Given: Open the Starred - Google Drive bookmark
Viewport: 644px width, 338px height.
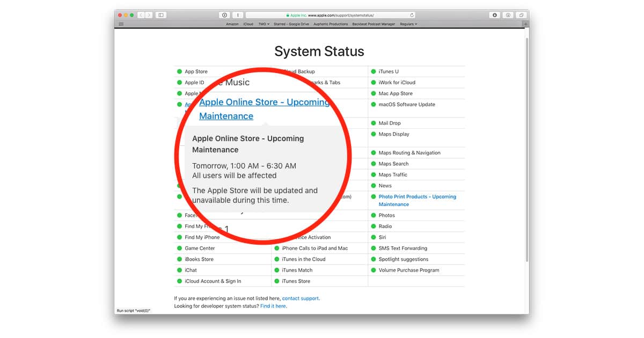Looking at the screenshot, I should click(x=290, y=24).
